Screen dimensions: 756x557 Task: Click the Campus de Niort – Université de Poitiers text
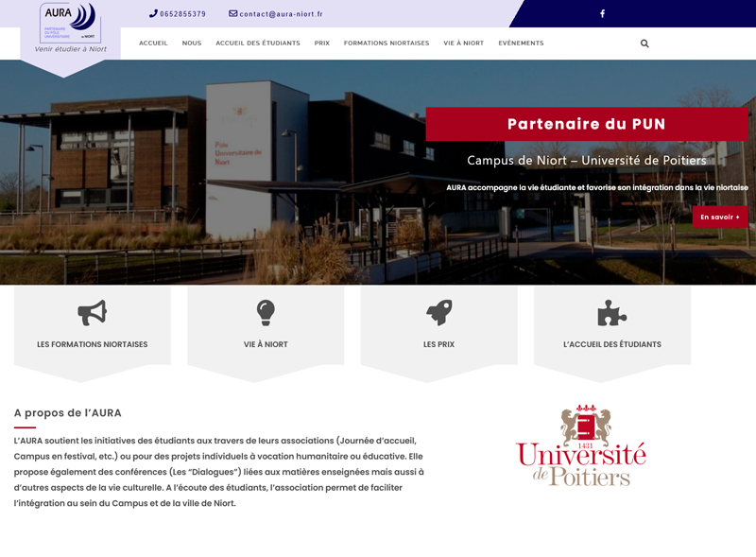click(x=587, y=160)
